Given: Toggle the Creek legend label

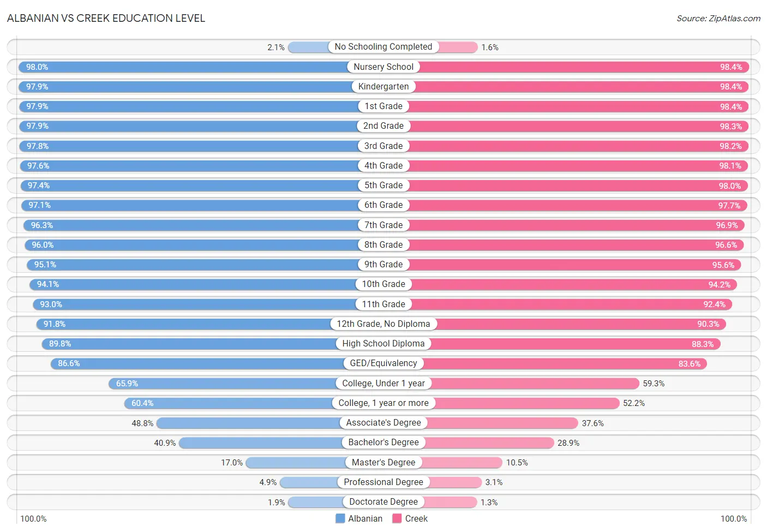Looking at the screenshot, I should coord(416,518).
